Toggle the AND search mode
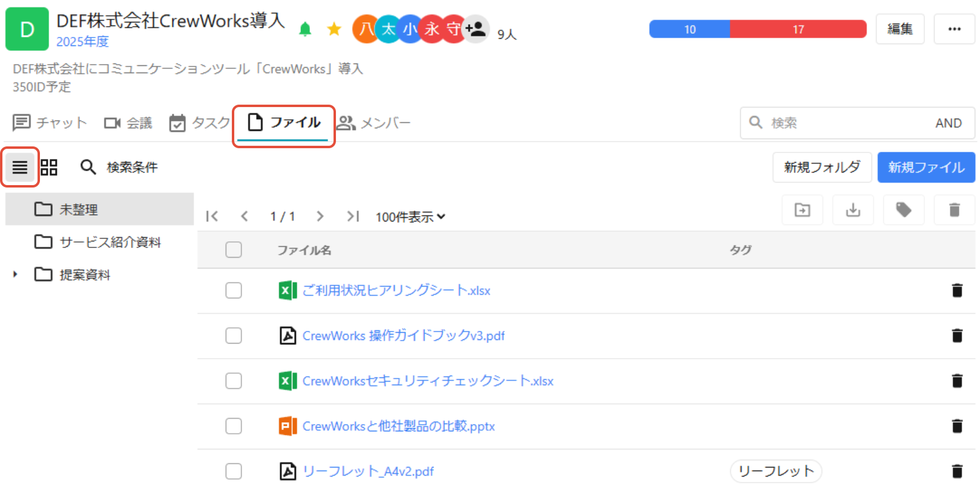 coord(949,123)
